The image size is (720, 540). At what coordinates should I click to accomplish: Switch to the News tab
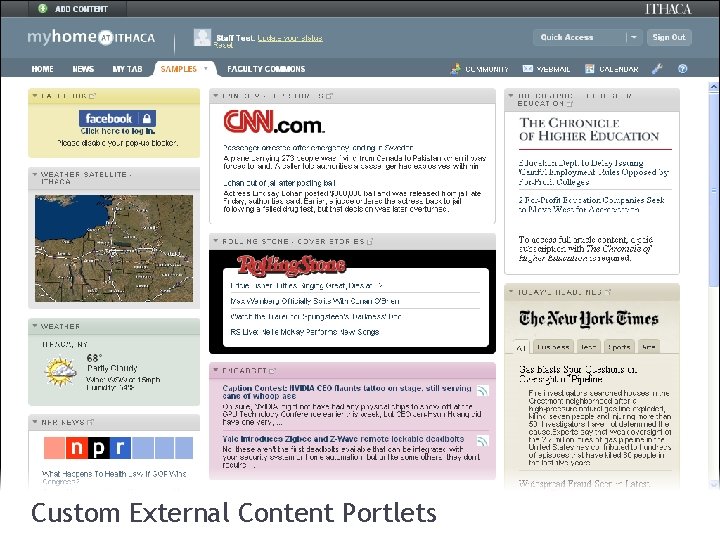[x=83, y=69]
